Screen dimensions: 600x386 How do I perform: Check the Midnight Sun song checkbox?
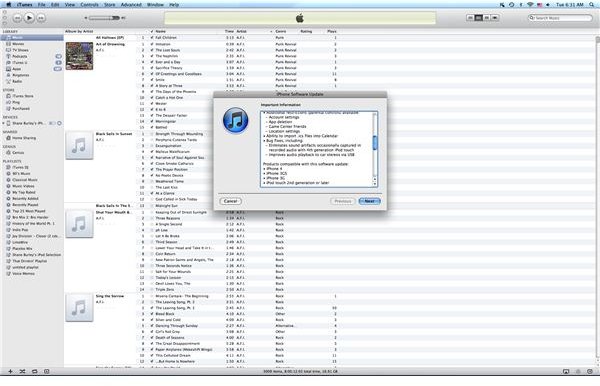point(152,206)
